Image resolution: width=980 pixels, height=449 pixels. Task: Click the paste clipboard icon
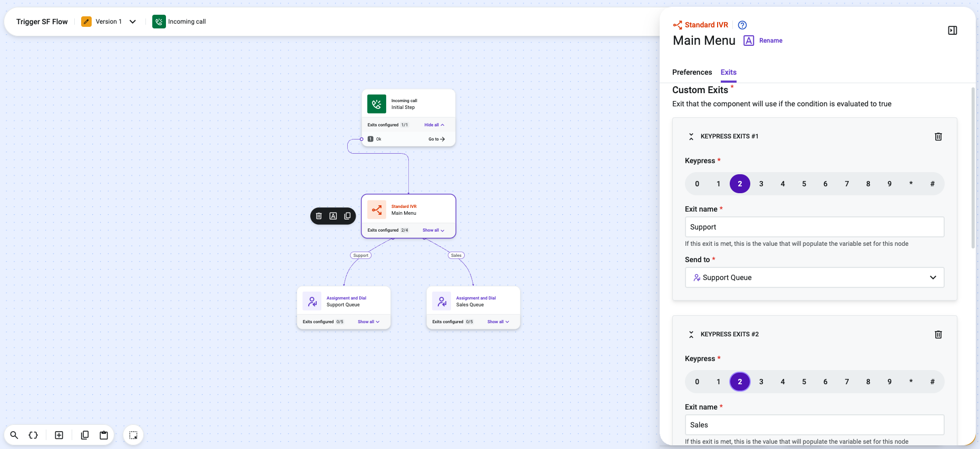[104, 435]
